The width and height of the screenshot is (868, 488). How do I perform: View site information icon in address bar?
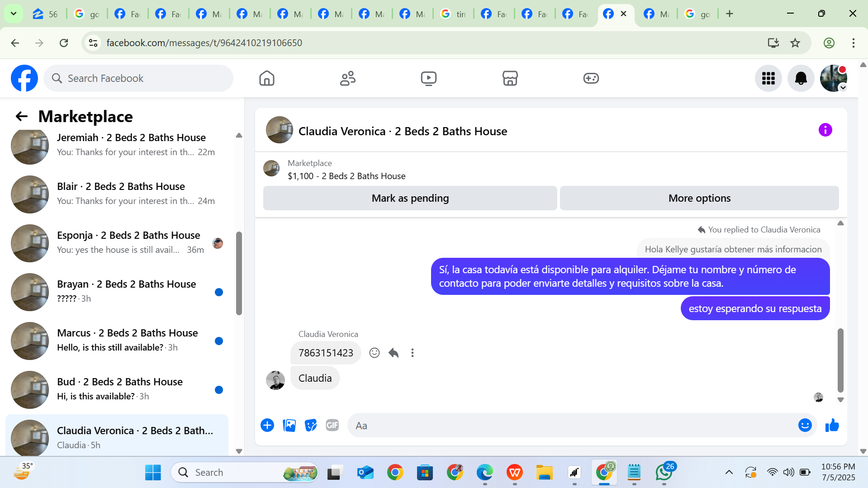coord(93,43)
